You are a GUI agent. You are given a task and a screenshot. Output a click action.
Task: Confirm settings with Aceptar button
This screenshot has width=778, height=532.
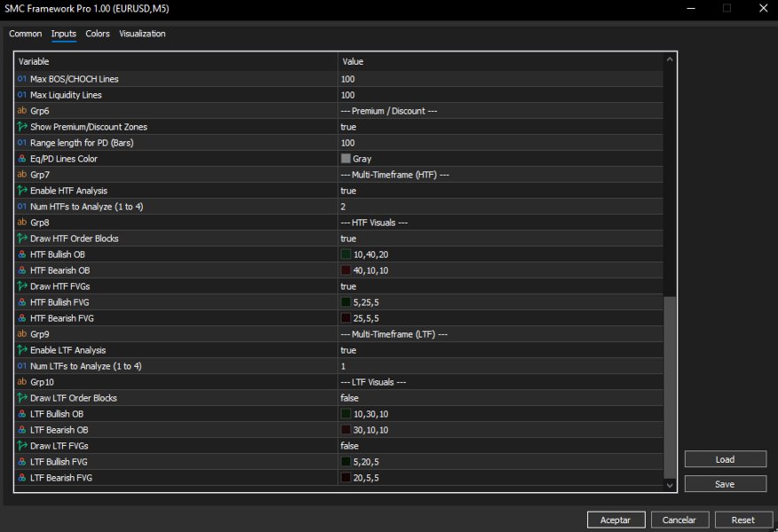pyautogui.click(x=616, y=520)
